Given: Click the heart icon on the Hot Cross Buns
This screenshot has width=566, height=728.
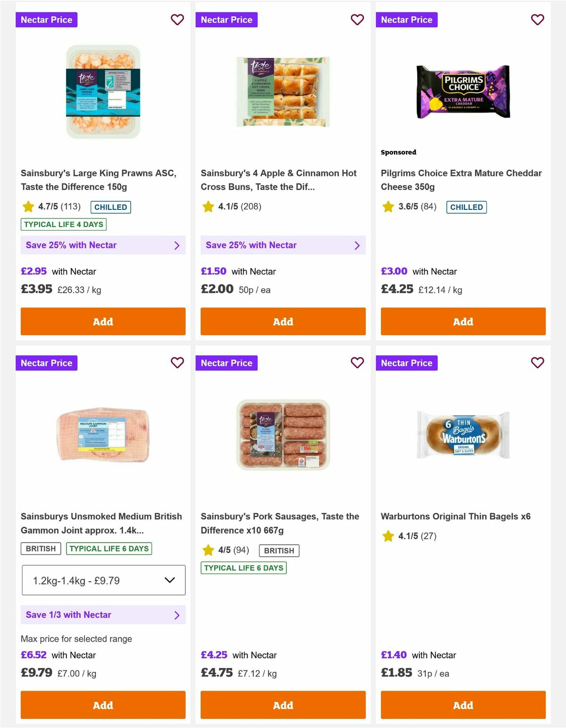Looking at the screenshot, I should (x=357, y=20).
